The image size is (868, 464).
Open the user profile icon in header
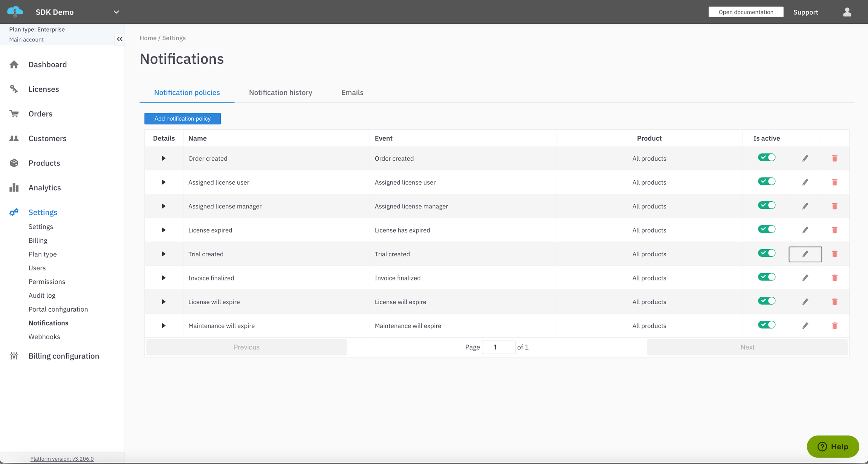pyautogui.click(x=847, y=12)
